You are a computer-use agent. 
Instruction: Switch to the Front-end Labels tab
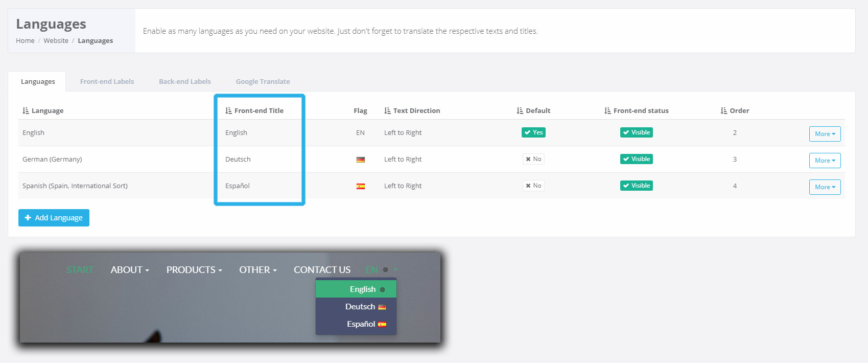click(107, 82)
